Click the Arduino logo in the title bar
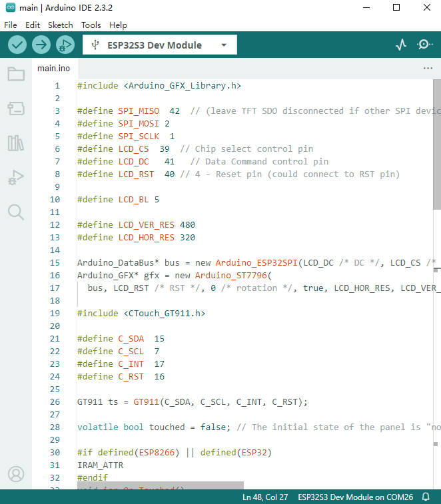 pyautogui.click(x=11, y=7)
